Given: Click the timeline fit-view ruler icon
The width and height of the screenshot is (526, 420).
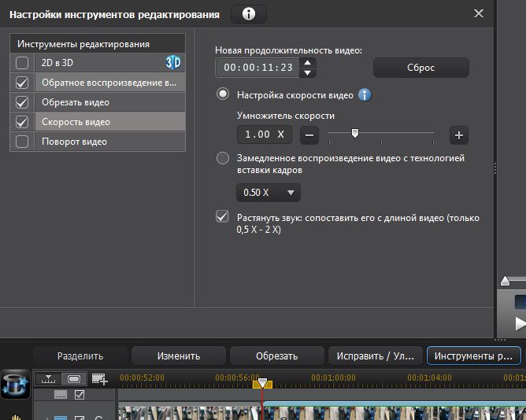Looking at the screenshot, I should click(x=50, y=379).
